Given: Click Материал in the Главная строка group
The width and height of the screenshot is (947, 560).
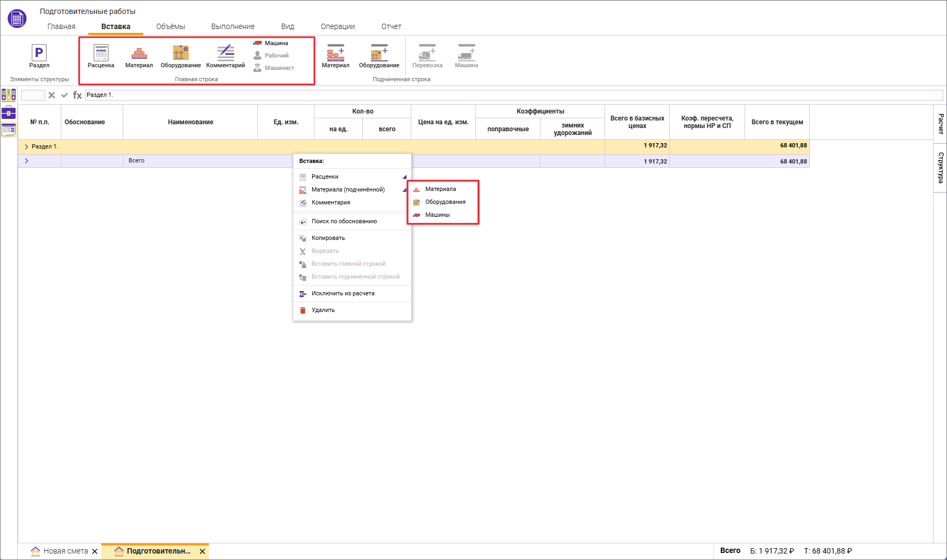Looking at the screenshot, I should [139, 56].
